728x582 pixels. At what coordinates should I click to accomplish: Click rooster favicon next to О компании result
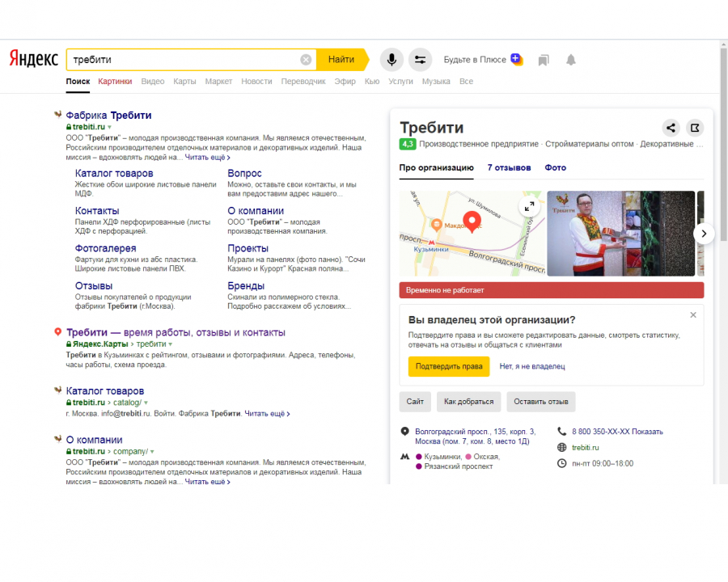pos(58,439)
